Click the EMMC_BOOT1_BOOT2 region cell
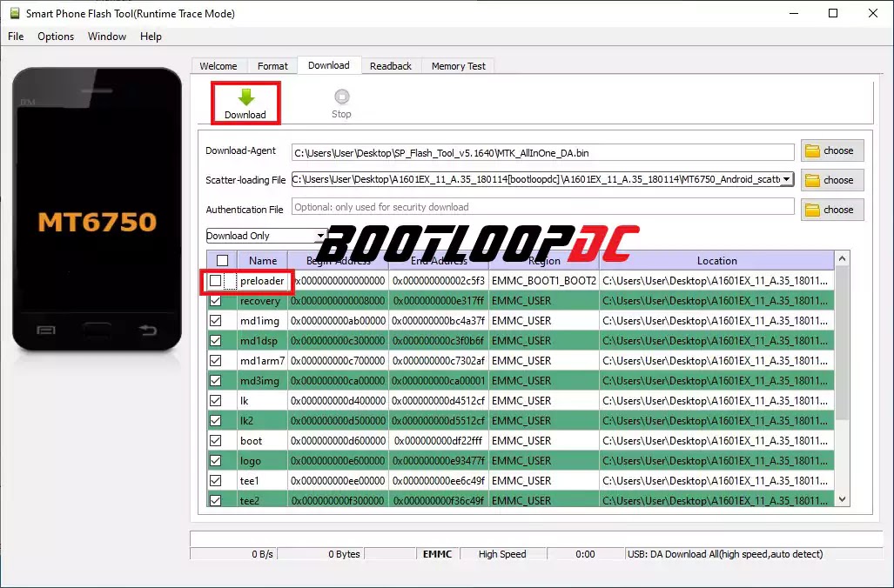 [544, 280]
